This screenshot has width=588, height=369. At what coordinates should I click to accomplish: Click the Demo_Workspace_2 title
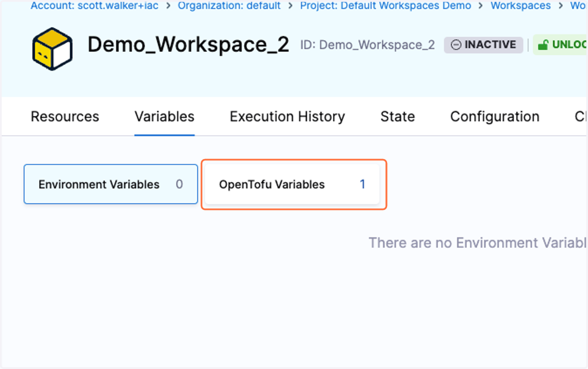[x=188, y=45]
